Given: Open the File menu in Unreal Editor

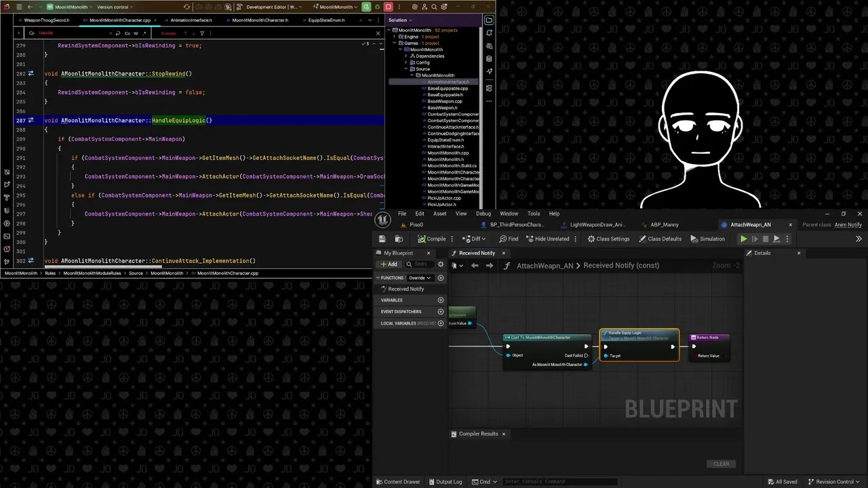Looking at the screenshot, I should pyautogui.click(x=402, y=213).
